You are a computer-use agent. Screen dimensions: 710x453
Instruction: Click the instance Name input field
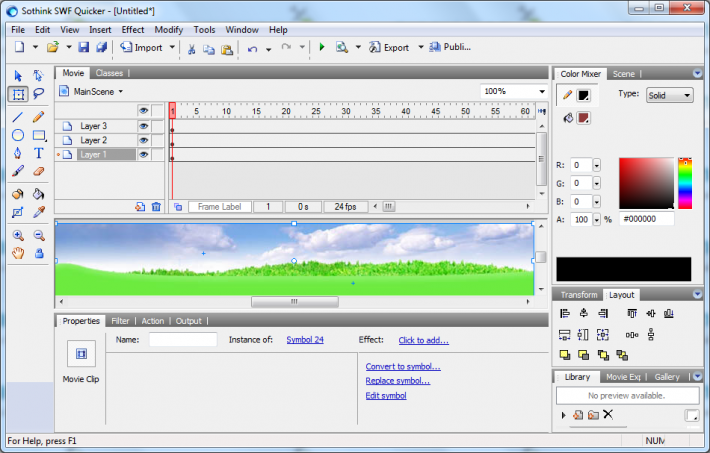pos(183,340)
